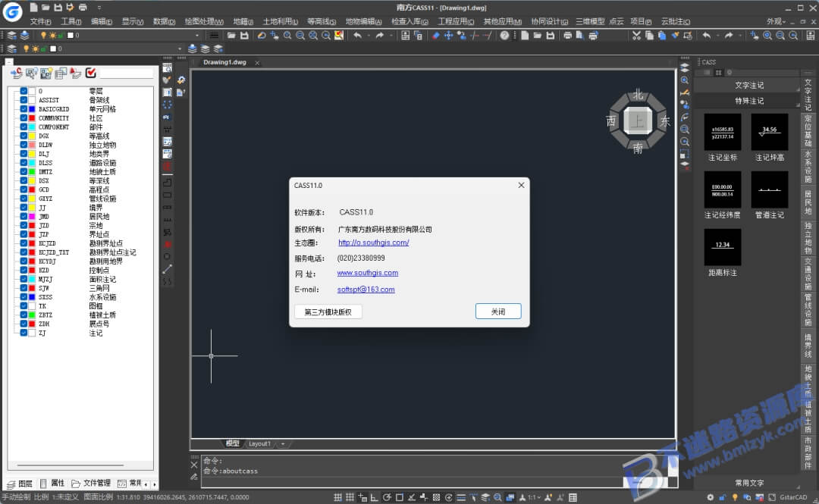Click the move tool four-arrow icon

(449, 36)
